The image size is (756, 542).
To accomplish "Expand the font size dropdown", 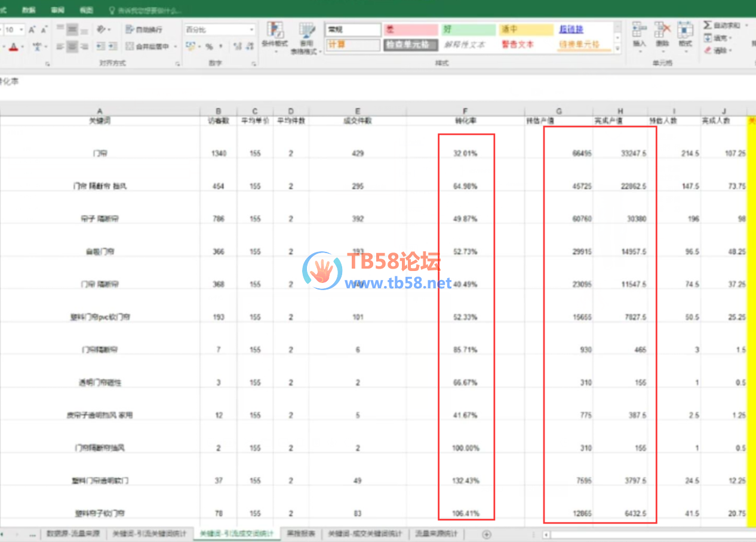I will click(x=22, y=29).
